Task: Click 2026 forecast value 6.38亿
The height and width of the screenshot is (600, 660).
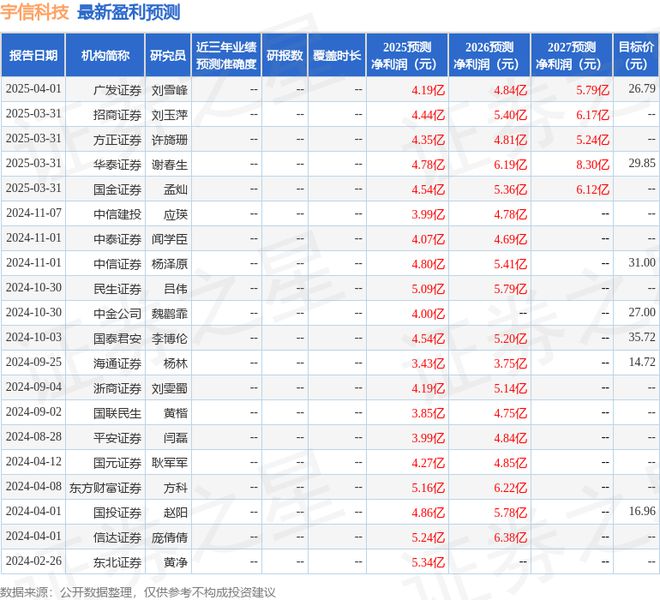Action: click(510, 537)
